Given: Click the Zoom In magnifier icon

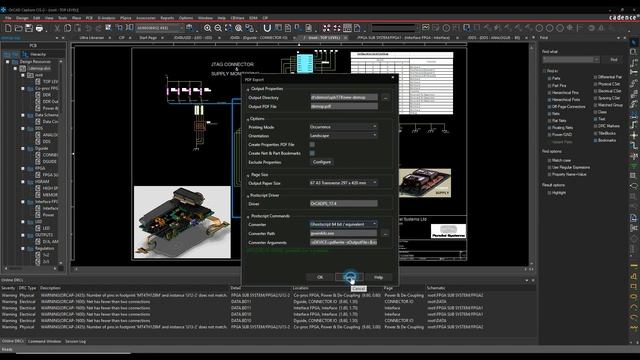Looking at the screenshot, I should click(207, 28).
